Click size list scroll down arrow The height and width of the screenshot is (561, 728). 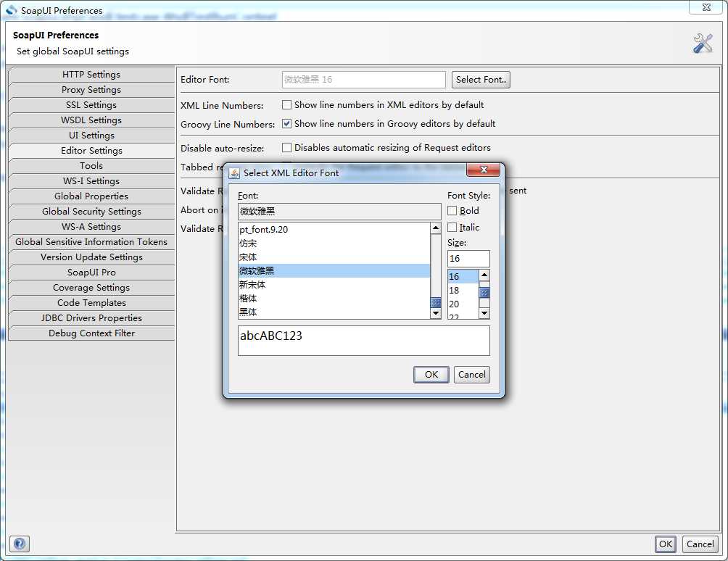click(484, 313)
